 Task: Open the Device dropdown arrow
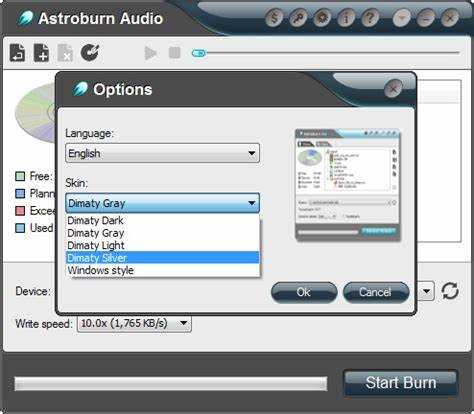pos(426,291)
